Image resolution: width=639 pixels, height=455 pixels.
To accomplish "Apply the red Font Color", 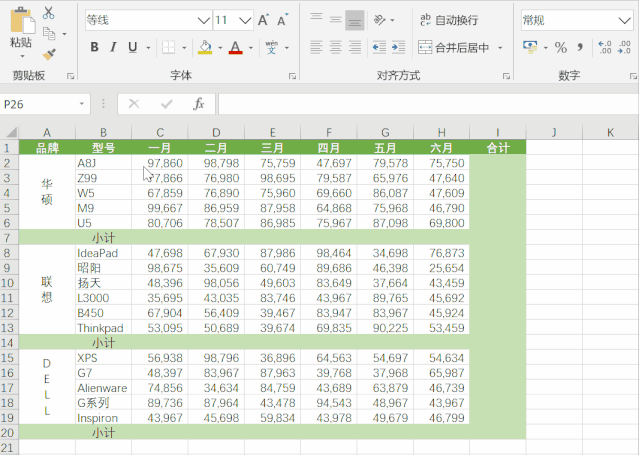I will tap(236, 47).
